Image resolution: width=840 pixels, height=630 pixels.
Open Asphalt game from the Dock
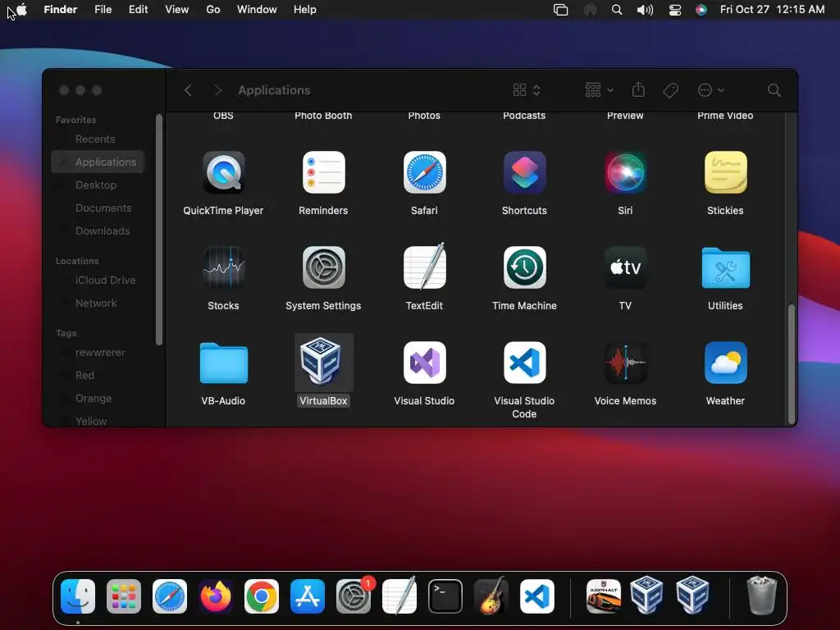tap(603, 596)
